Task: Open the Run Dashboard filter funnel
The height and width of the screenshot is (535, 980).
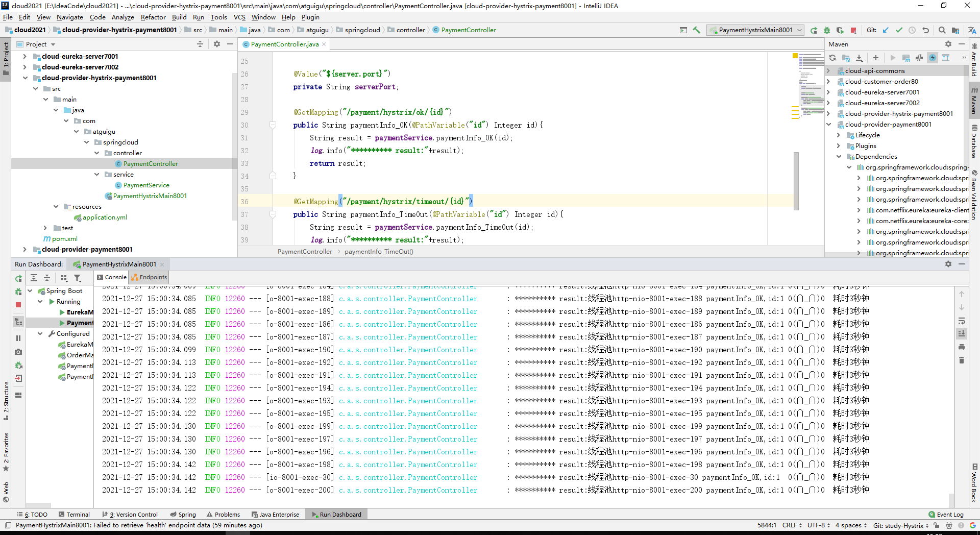Action: pos(78,278)
